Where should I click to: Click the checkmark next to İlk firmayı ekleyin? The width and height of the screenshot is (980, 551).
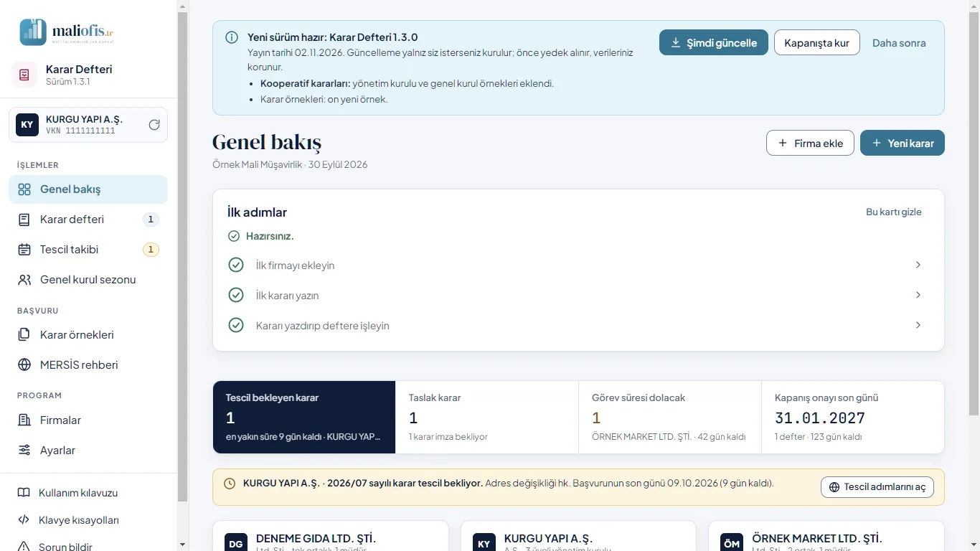click(x=236, y=265)
